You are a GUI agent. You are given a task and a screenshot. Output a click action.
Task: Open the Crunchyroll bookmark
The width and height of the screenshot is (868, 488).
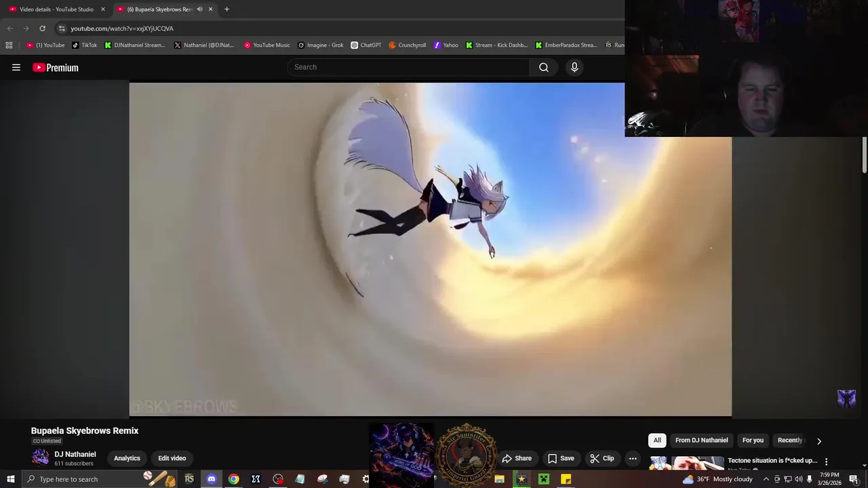(408, 45)
